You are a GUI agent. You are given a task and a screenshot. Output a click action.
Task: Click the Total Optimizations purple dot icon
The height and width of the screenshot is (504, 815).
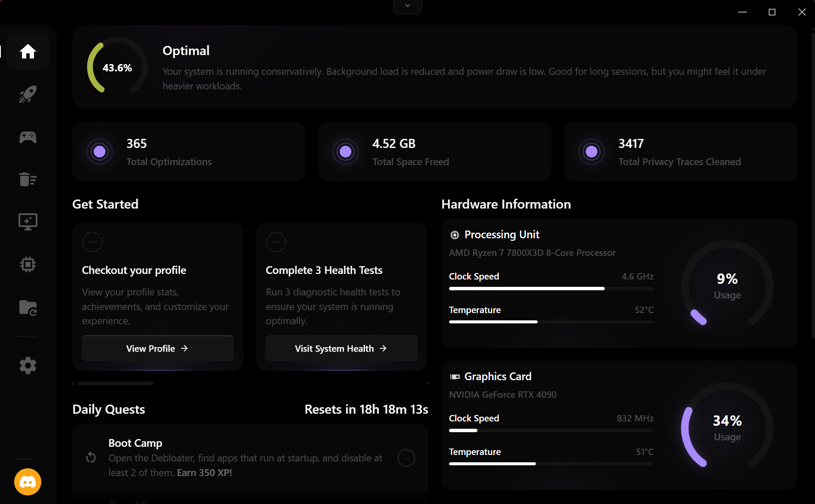pyautogui.click(x=99, y=151)
